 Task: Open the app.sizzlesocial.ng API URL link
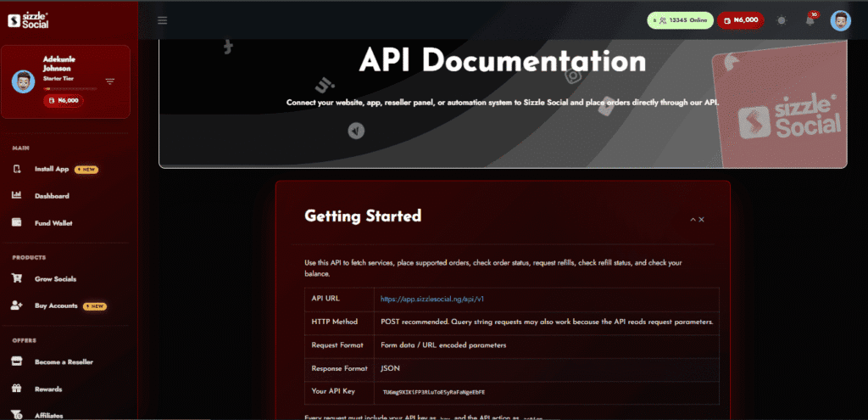click(x=432, y=299)
